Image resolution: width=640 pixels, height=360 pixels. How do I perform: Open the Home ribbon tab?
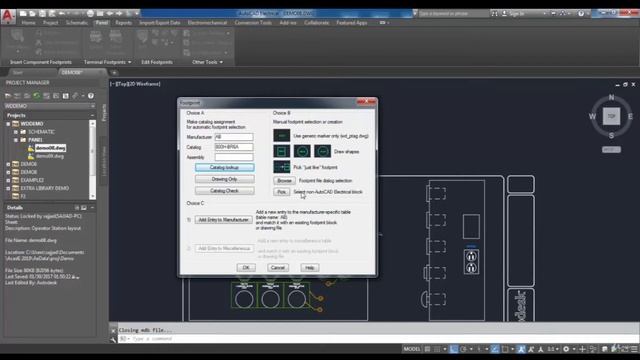click(28, 23)
